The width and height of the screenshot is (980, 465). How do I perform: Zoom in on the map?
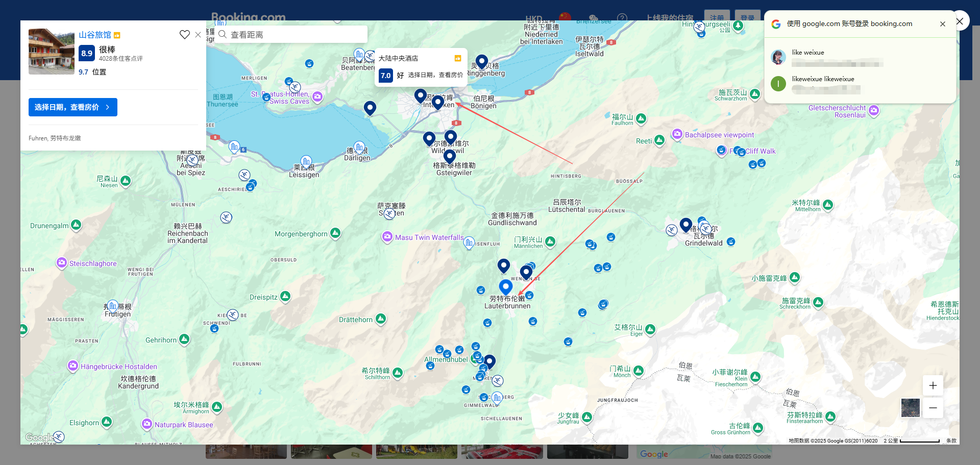933,385
